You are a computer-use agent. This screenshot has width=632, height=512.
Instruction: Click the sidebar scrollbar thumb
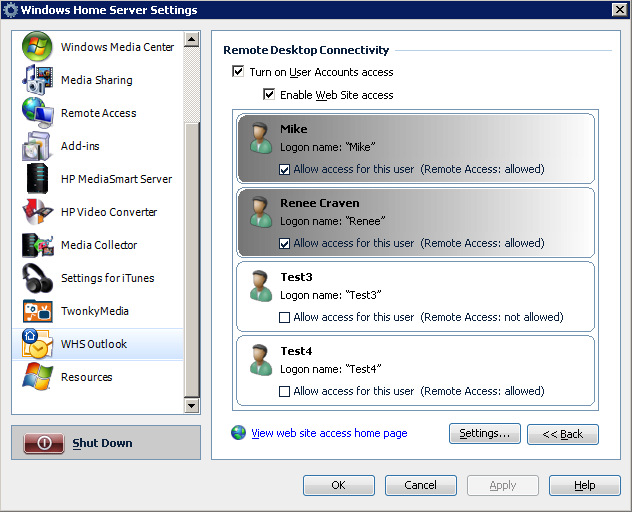coord(192,260)
